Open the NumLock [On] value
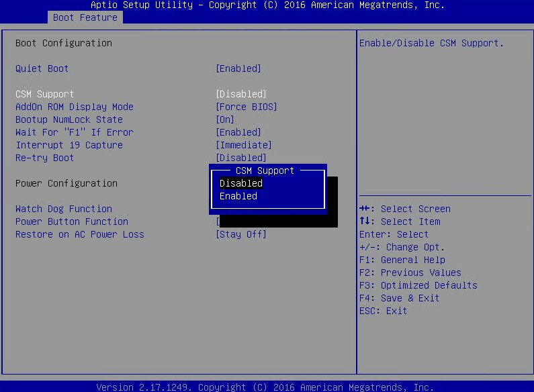534x392 pixels. [225, 119]
